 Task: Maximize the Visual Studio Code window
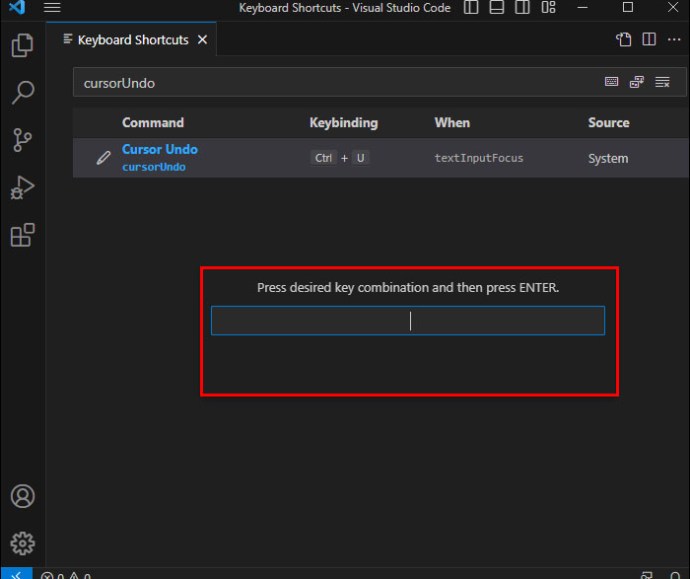(628, 7)
